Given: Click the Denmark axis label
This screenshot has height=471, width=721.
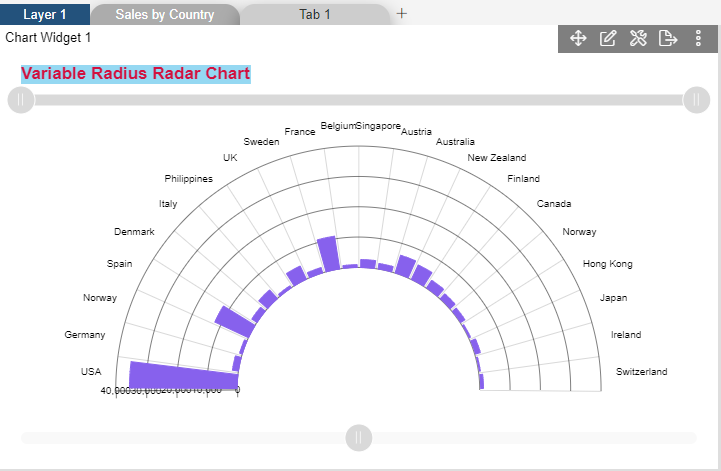Looking at the screenshot, I should 134,232.
